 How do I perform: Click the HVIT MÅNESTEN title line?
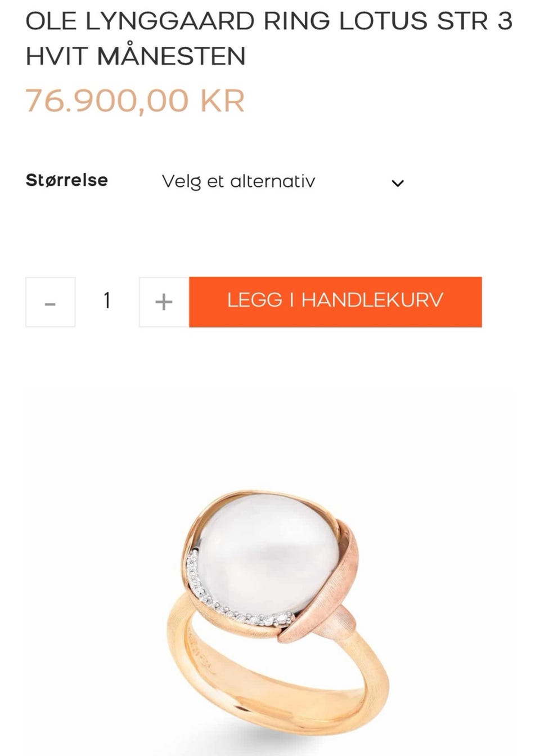click(x=136, y=56)
